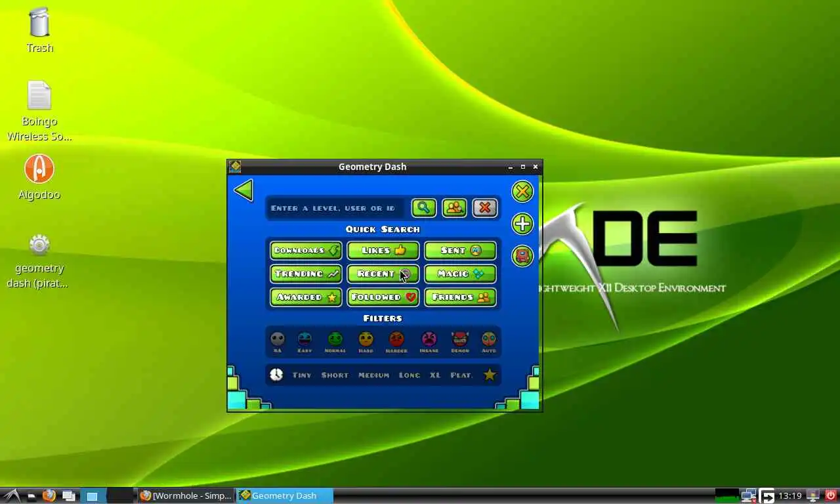
Task: Click the CPU usage monitor in tray
Action: point(727,495)
